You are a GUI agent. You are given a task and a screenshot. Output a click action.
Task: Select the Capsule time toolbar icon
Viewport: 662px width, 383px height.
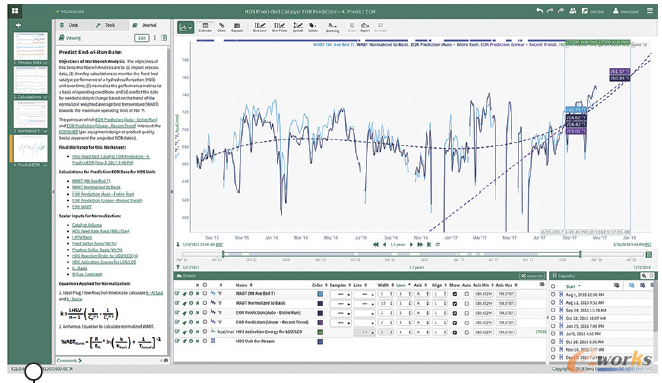coord(237,27)
